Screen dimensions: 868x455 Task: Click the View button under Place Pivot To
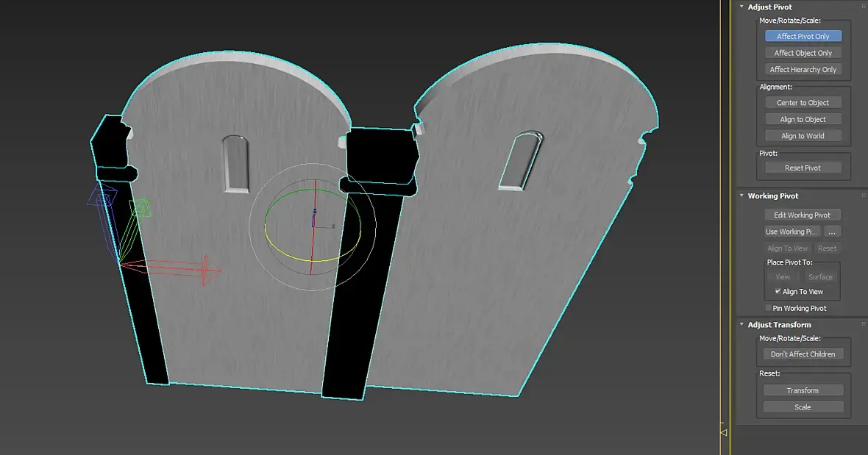pyautogui.click(x=783, y=277)
